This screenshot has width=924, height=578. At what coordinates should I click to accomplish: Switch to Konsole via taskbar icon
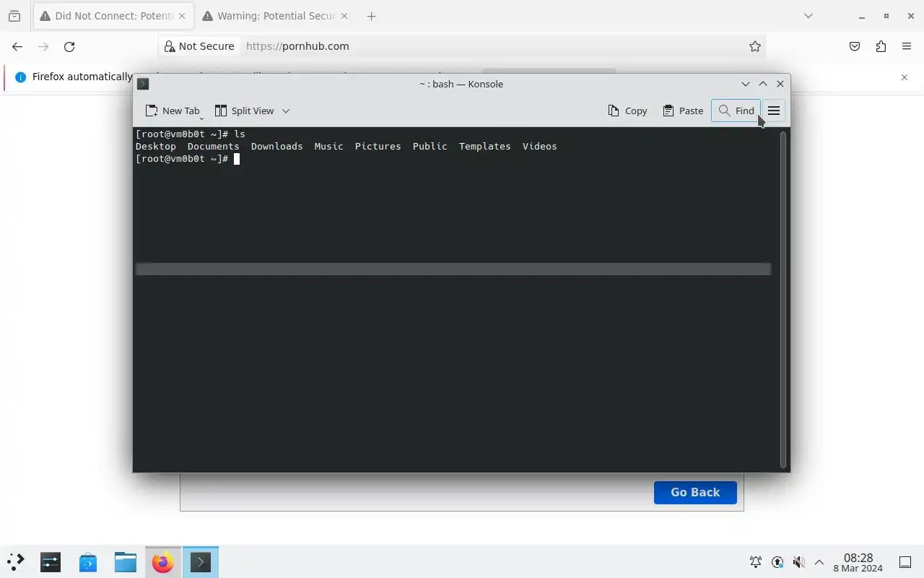(x=201, y=562)
